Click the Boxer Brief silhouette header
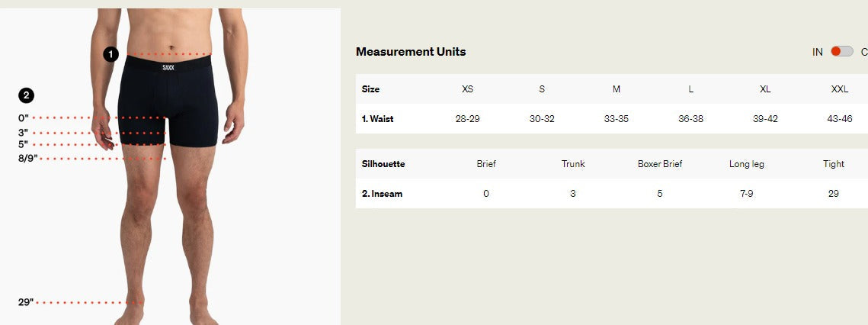This screenshot has width=868, height=325. pyautogui.click(x=660, y=163)
